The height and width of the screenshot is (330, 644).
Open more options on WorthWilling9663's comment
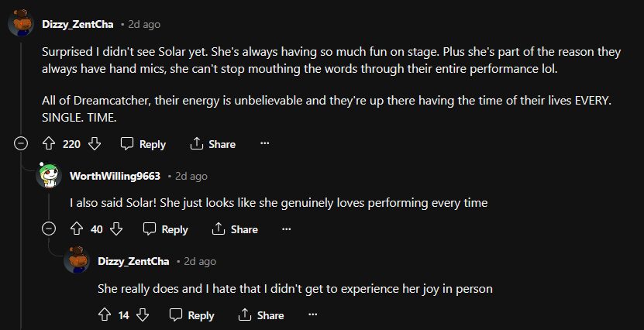coord(287,229)
